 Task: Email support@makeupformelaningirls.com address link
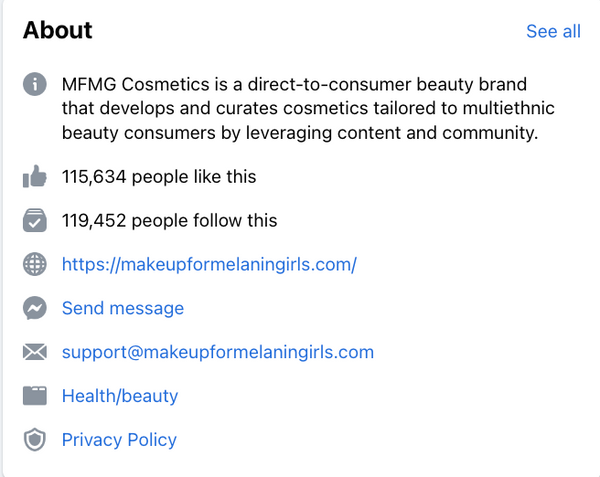point(218,352)
